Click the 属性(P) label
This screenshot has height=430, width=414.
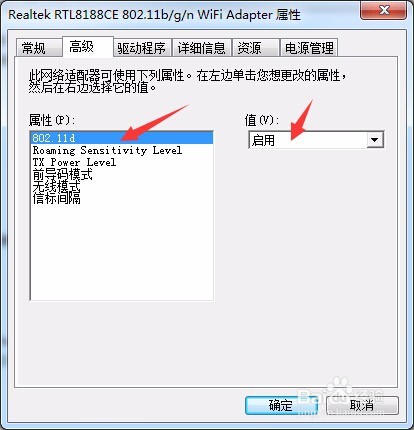(x=52, y=120)
